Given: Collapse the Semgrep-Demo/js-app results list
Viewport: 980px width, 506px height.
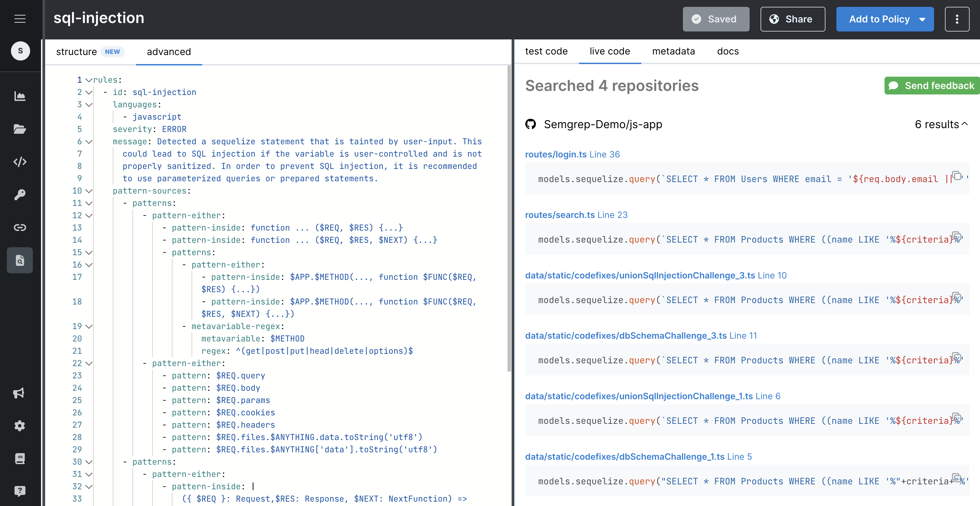Looking at the screenshot, I should pyautogui.click(x=965, y=124).
